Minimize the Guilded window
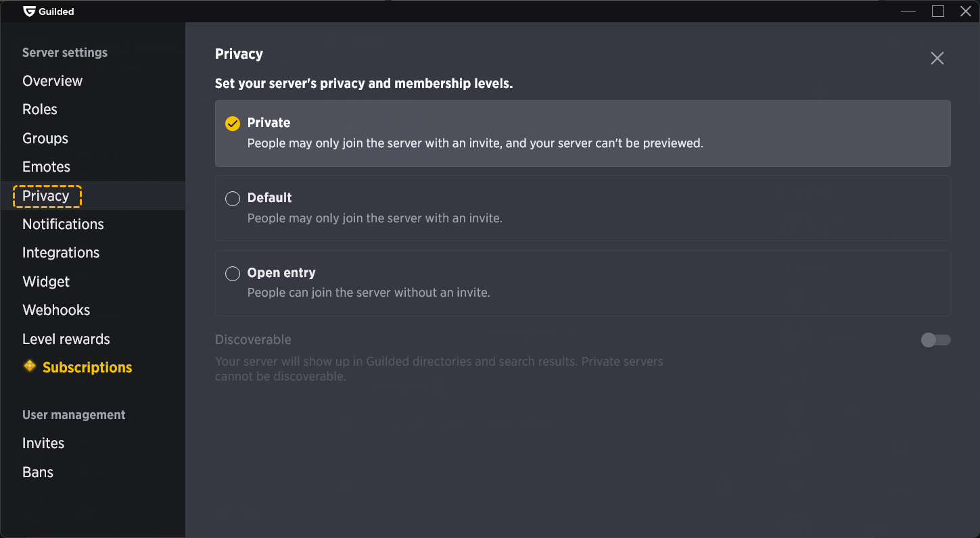This screenshot has height=538, width=980. click(x=908, y=11)
